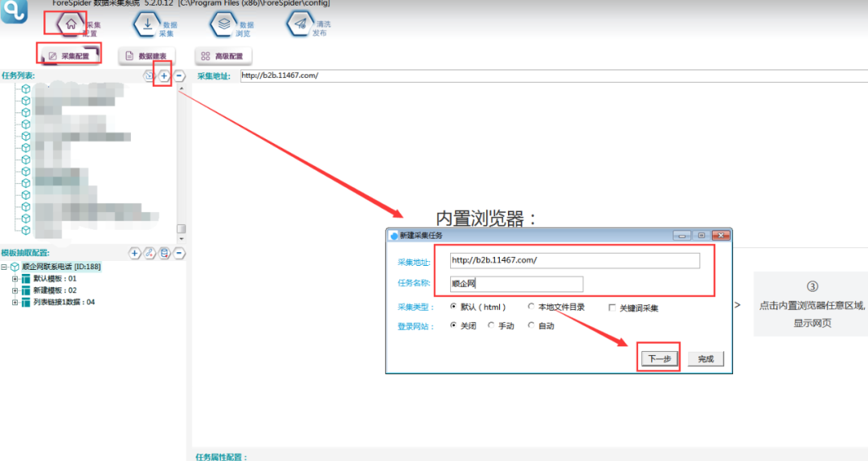868x461 pixels.
Task: Minimize the 新建采集任务 dialog
Action: tap(682, 236)
